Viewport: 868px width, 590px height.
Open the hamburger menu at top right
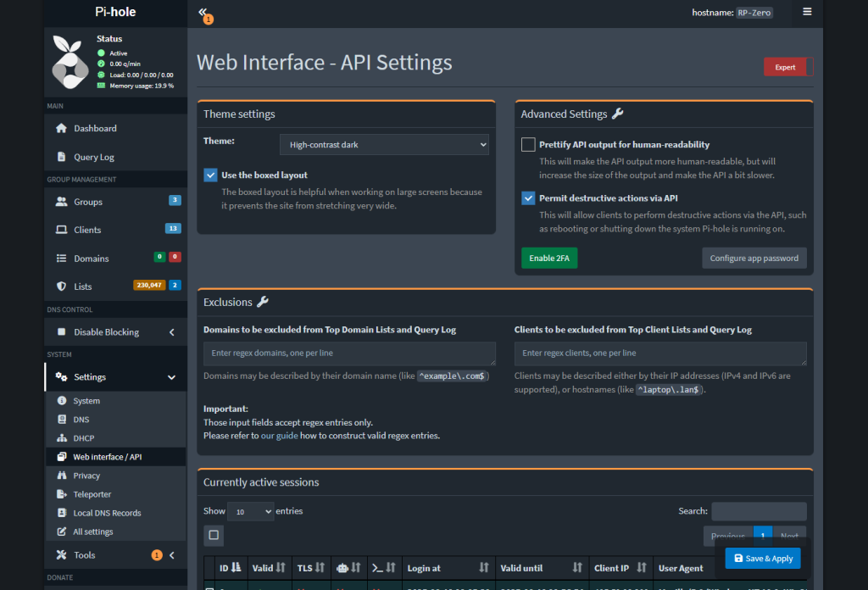pos(807,12)
